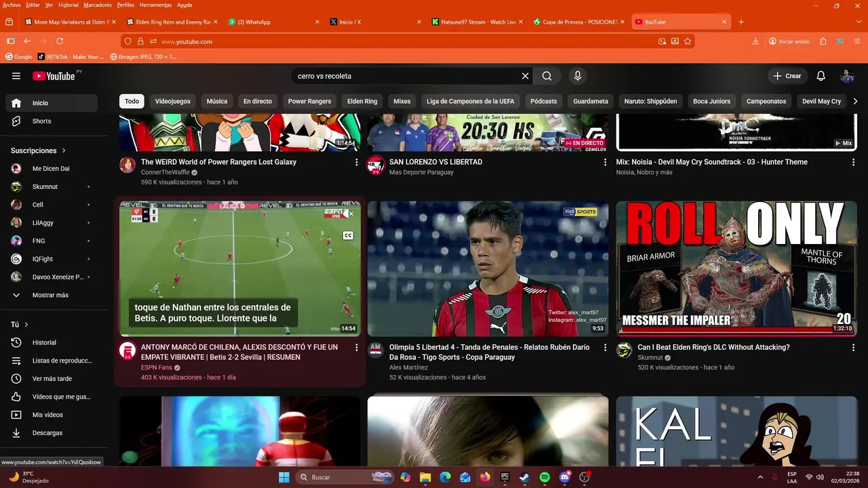Click the YouTube search input field
Screen dimensions: 868x488
(x=407, y=76)
